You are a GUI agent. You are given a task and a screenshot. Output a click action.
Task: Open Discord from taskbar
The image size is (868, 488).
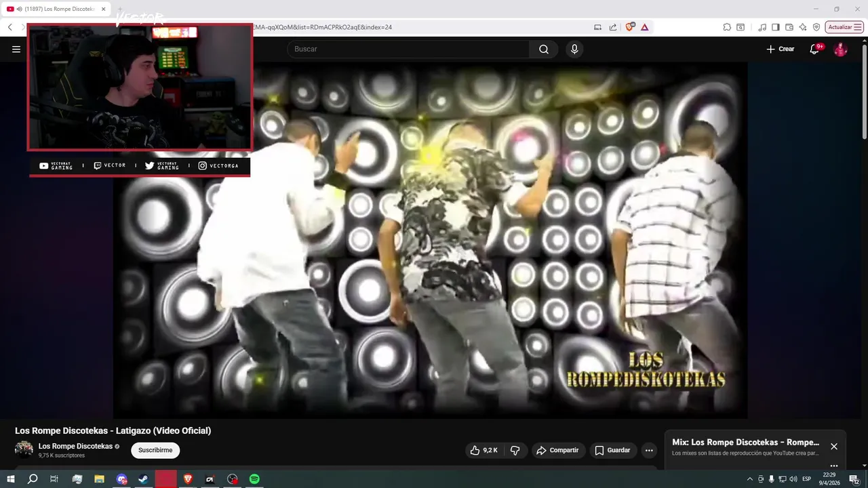click(121, 479)
